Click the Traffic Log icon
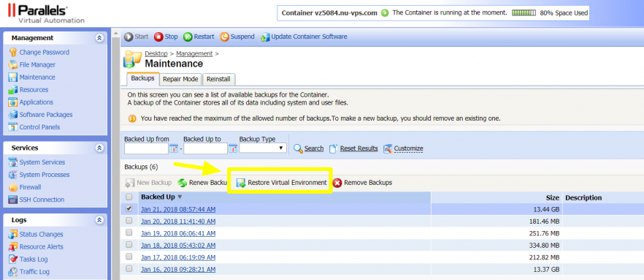This screenshot has width=644, height=280. point(12,272)
